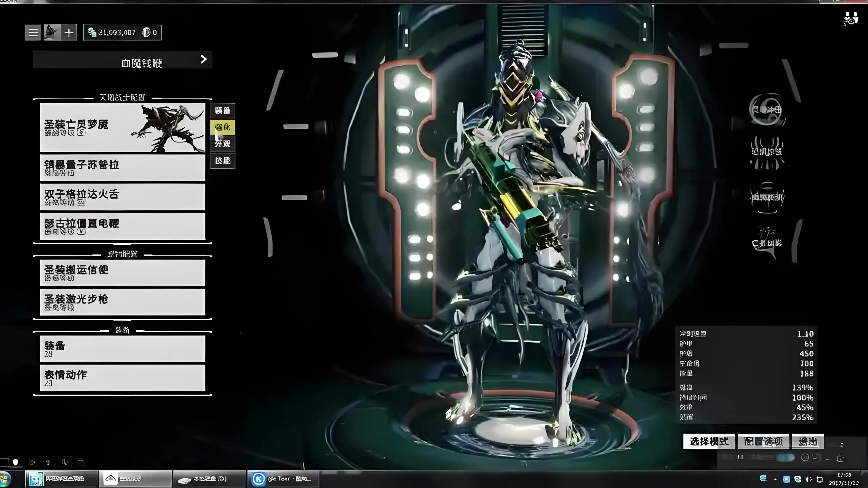The image size is (868, 488).
Task: Click the fourth warframe ability icon
Action: pos(767,242)
